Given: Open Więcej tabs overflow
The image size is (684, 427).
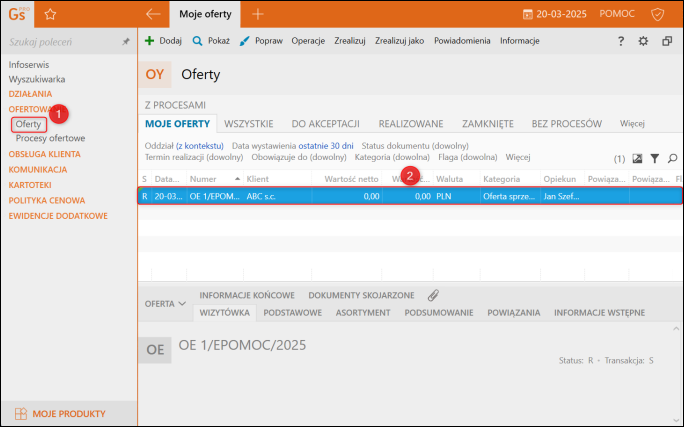Looking at the screenshot, I should 632,123.
